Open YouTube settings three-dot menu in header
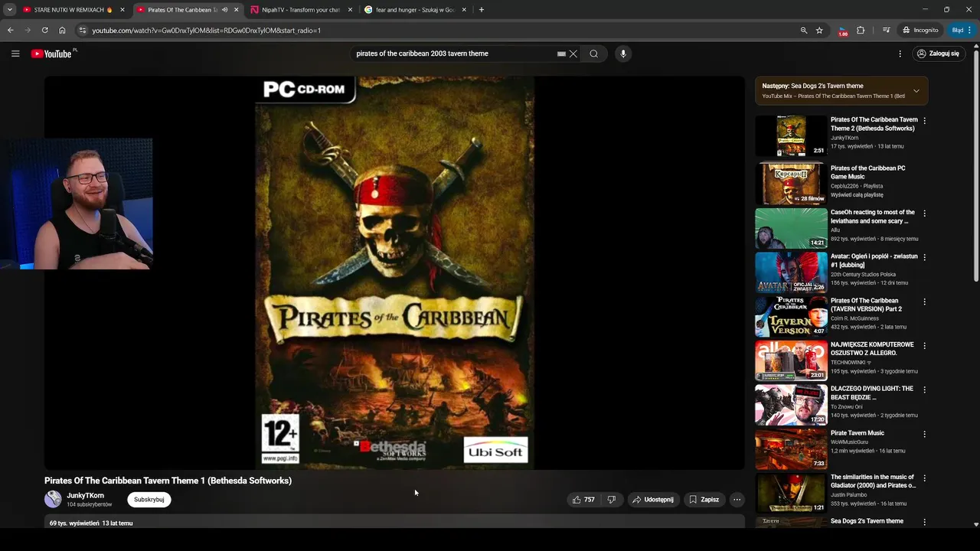The width and height of the screenshot is (980, 551). pyautogui.click(x=900, y=54)
